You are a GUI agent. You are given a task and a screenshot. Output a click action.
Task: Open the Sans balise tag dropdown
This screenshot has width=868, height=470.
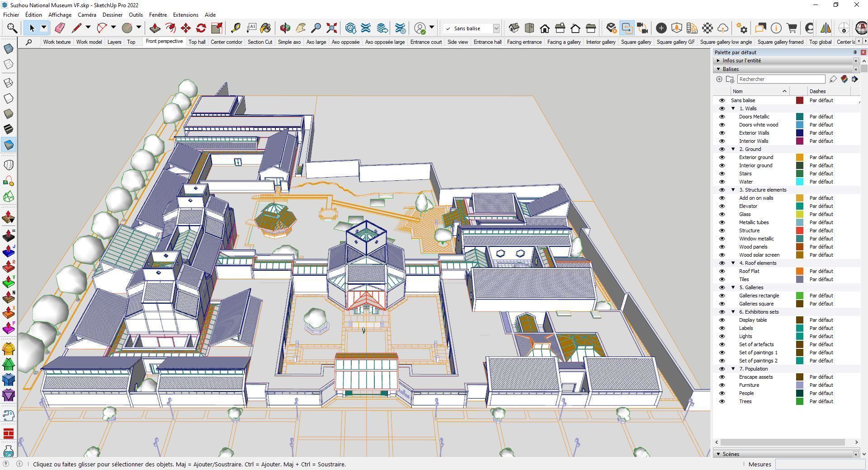click(496, 28)
